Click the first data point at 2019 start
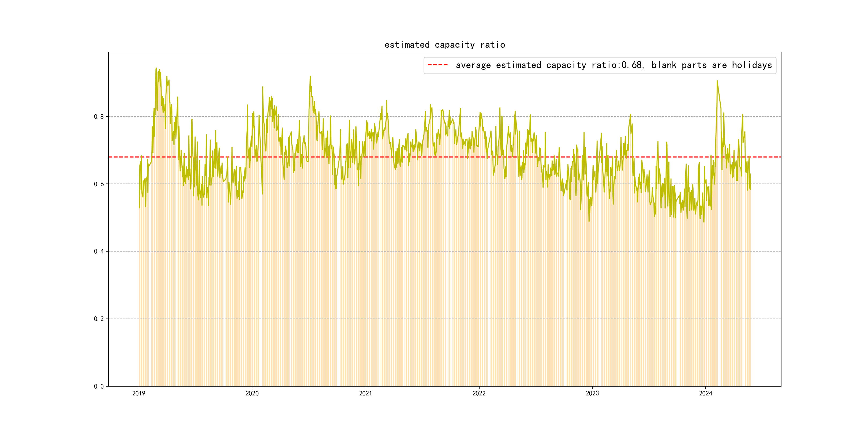Screen dimensions: 868x434 (139, 208)
